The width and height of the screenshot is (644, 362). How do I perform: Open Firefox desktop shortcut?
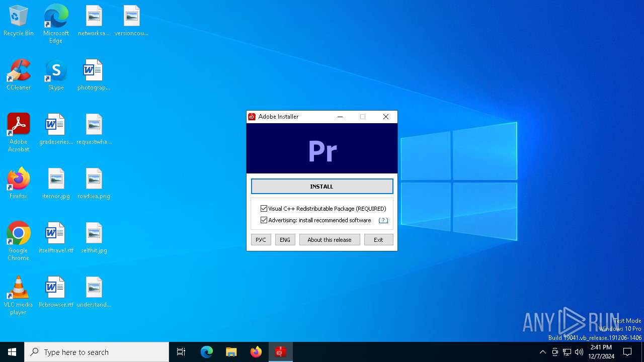pyautogui.click(x=19, y=184)
